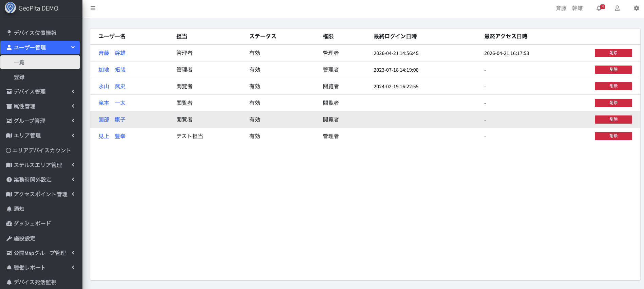Click the 園部 康子 table row

[x=365, y=120]
